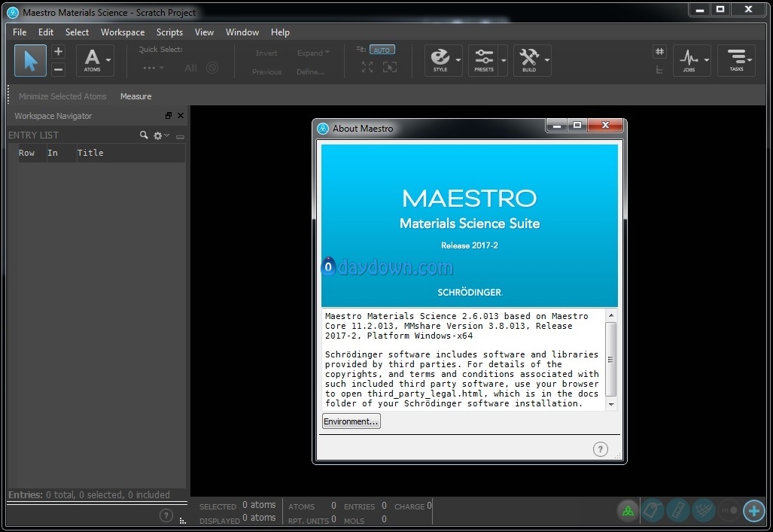Open the Build tools hammer icon
This screenshot has height=532, width=773.
529,60
